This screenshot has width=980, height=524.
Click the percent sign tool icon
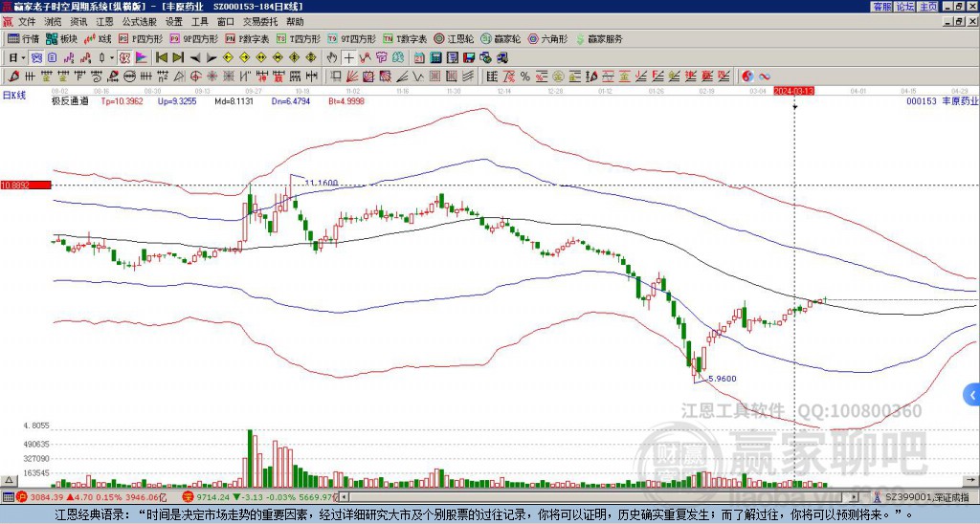(525, 76)
